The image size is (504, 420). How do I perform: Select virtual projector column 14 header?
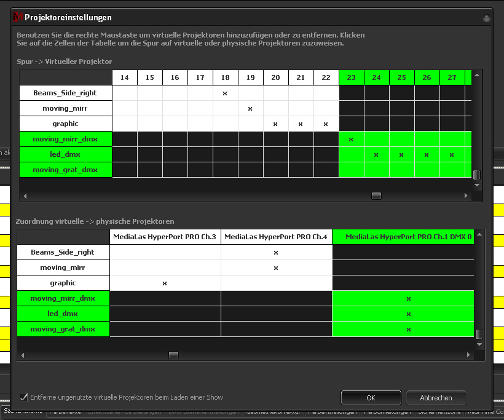click(x=124, y=77)
